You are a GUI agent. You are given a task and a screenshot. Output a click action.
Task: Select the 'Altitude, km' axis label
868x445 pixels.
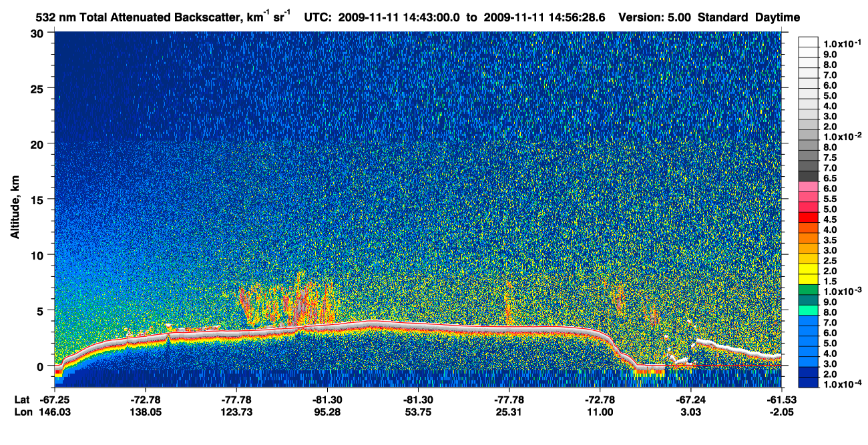[15, 207]
